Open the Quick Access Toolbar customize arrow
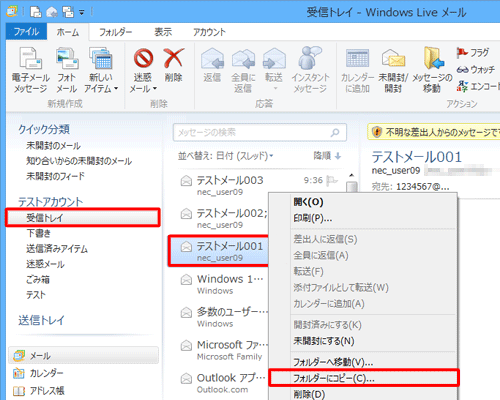Viewport: 500px width, 400px height. 82,13
